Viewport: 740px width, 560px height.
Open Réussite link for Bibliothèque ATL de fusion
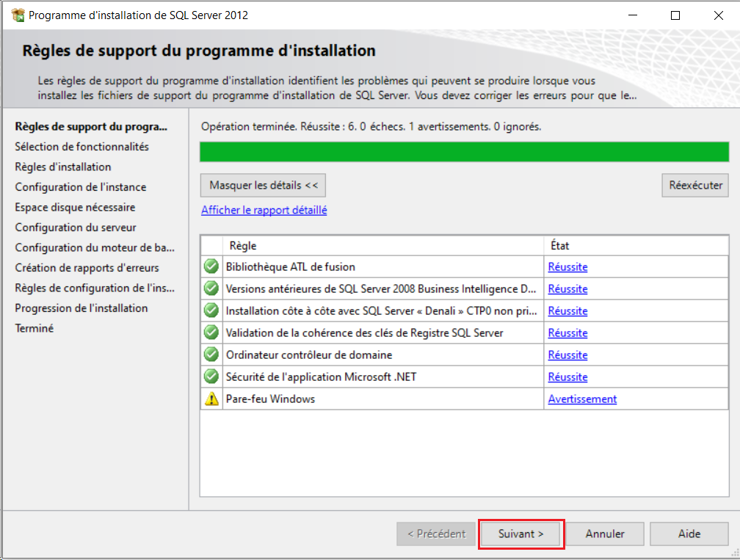[x=567, y=267]
